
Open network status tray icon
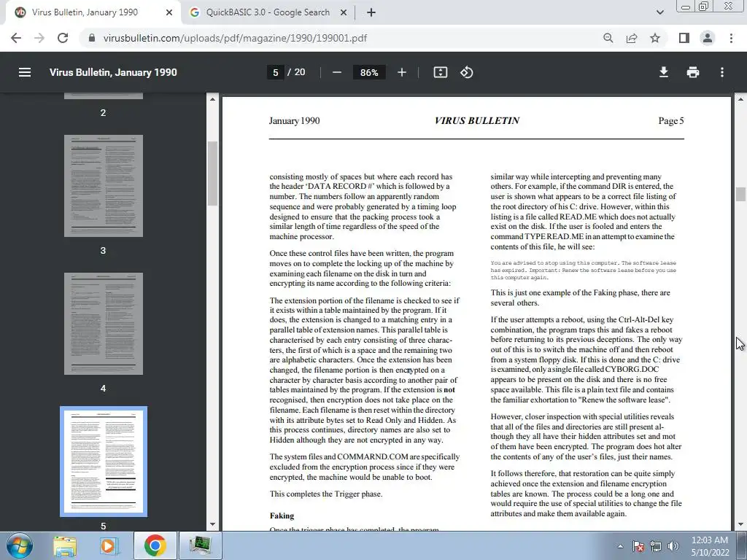click(656, 546)
